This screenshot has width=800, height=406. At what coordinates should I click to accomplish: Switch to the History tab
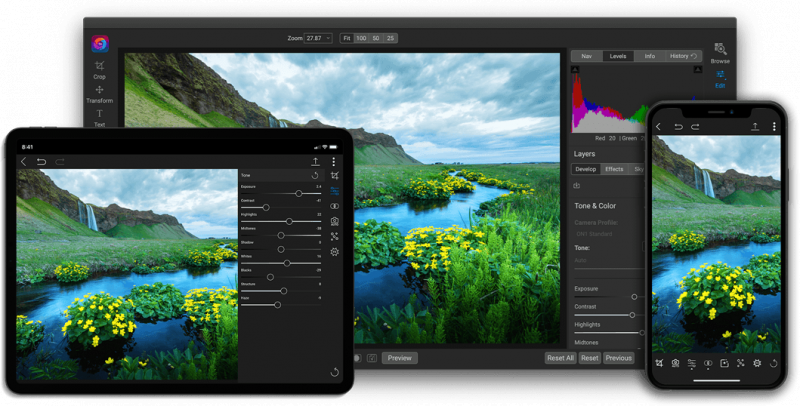pos(683,56)
